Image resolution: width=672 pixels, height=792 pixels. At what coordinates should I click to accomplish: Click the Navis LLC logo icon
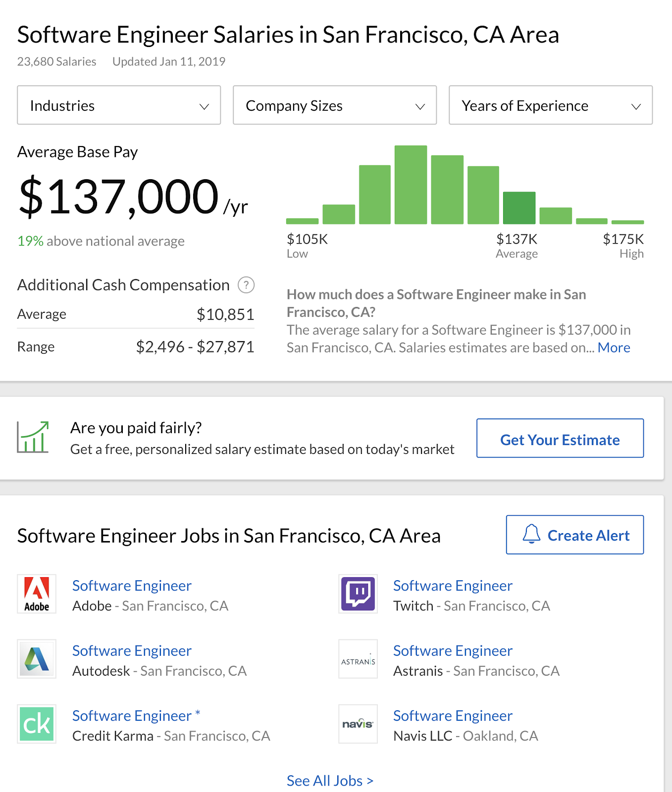(358, 724)
